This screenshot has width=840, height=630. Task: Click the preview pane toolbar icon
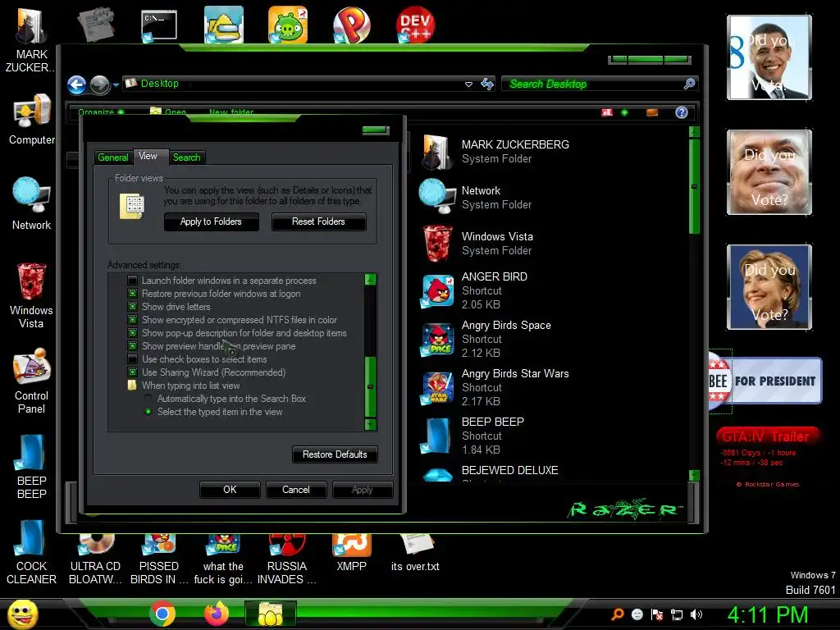point(652,112)
